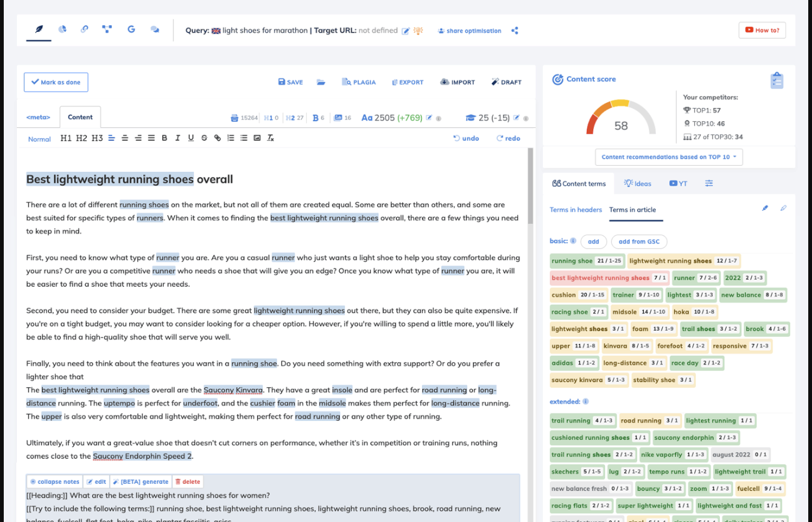Open the sliders settings tab in terms panel
812x522 pixels.
pyautogui.click(x=709, y=184)
